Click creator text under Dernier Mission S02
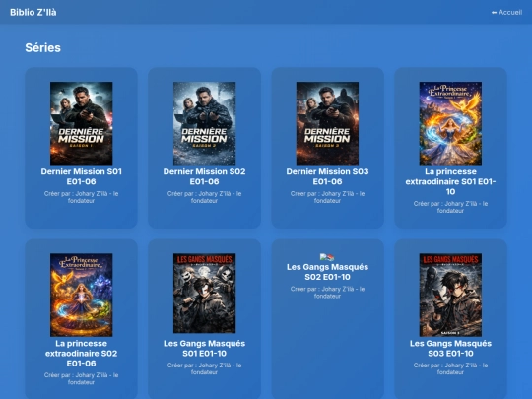 point(204,197)
